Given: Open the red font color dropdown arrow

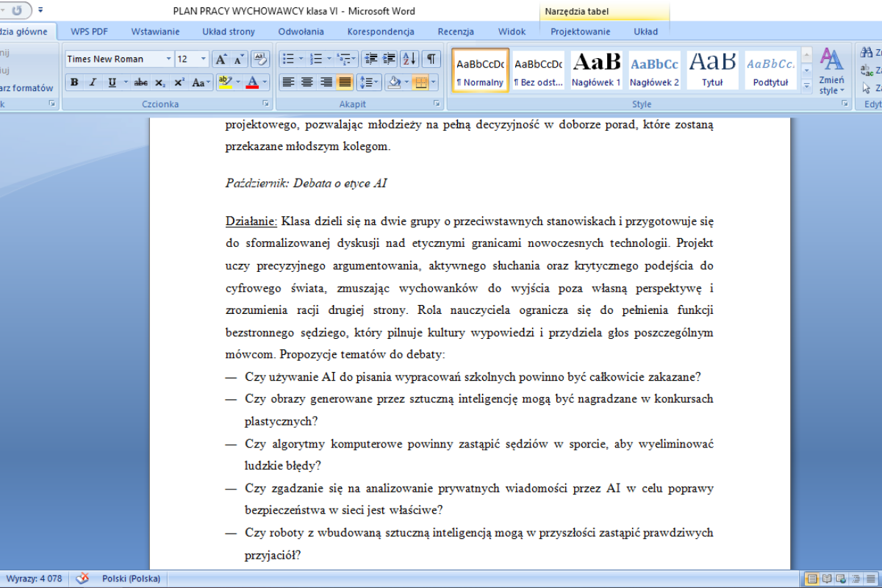Looking at the screenshot, I should [x=265, y=82].
